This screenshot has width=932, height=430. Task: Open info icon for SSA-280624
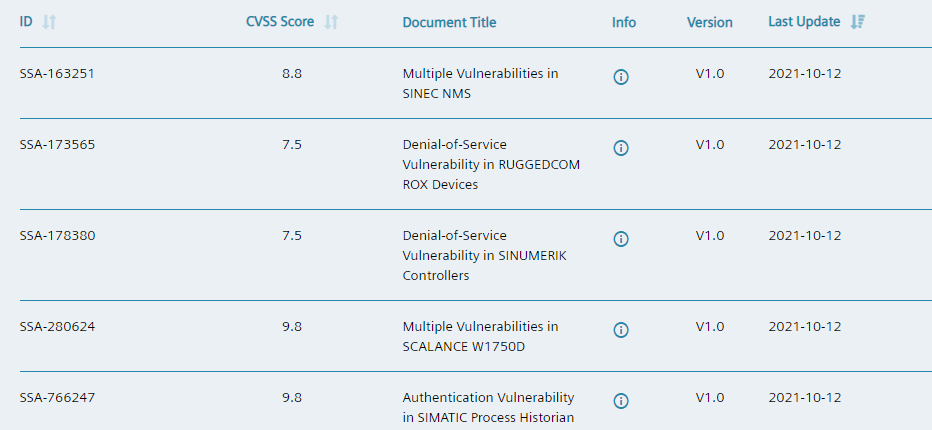621,329
